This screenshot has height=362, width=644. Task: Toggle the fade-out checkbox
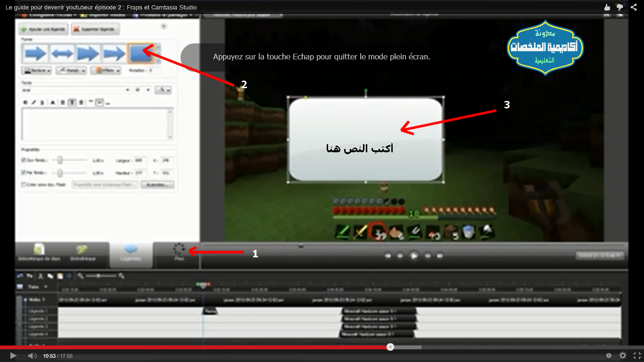[x=24, y=173]
